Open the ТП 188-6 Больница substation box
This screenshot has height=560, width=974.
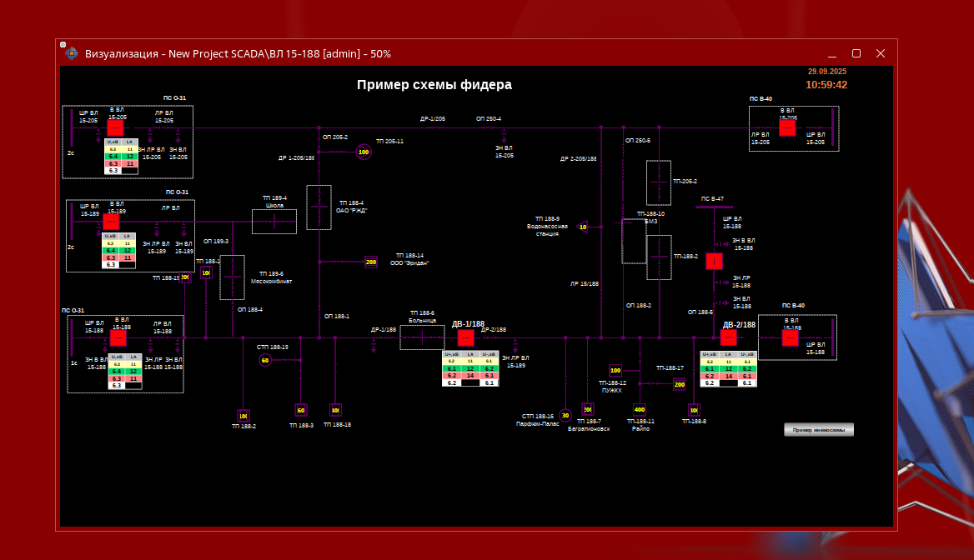click(422, 337)
